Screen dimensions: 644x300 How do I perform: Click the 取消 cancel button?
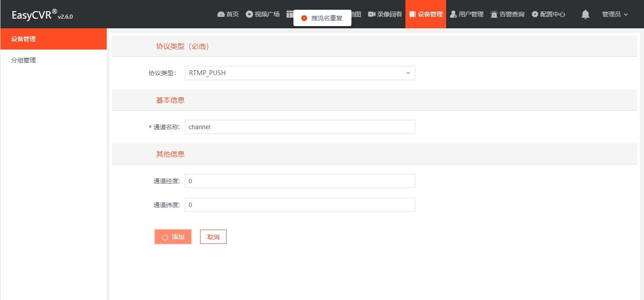pyautogui.click(x=213, y=237)
